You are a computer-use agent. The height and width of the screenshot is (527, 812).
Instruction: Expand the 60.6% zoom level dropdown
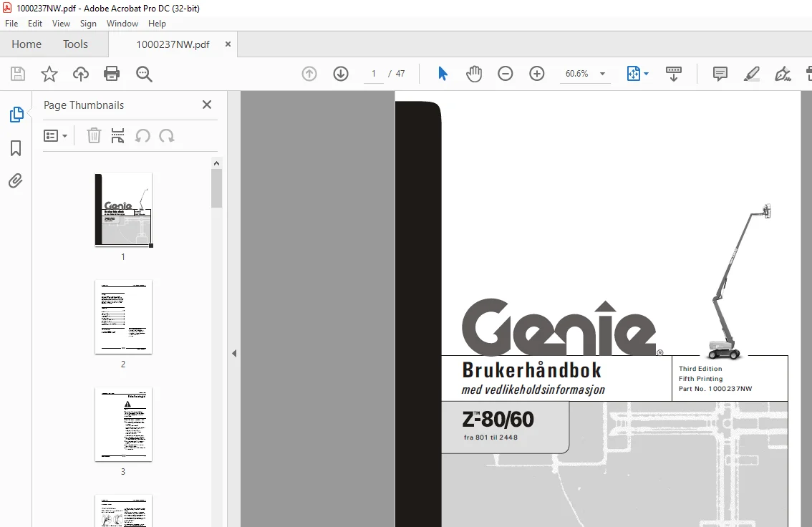pyautogui.click(x=602, y=74)
